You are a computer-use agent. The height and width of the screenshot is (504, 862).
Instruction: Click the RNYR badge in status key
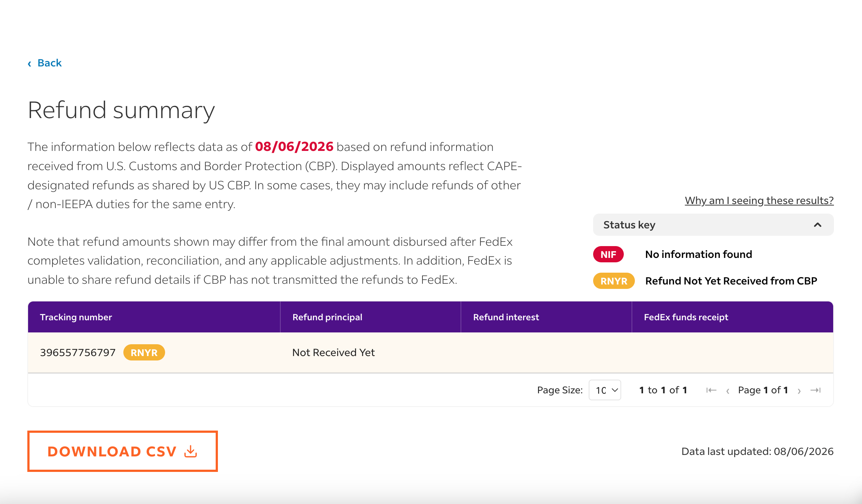click(x=614, y=281)
